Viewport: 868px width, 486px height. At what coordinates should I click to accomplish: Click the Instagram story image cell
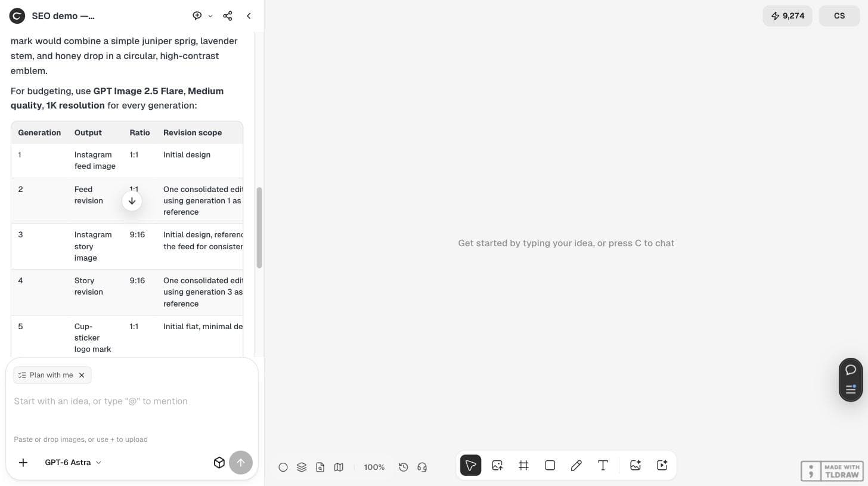93,246
